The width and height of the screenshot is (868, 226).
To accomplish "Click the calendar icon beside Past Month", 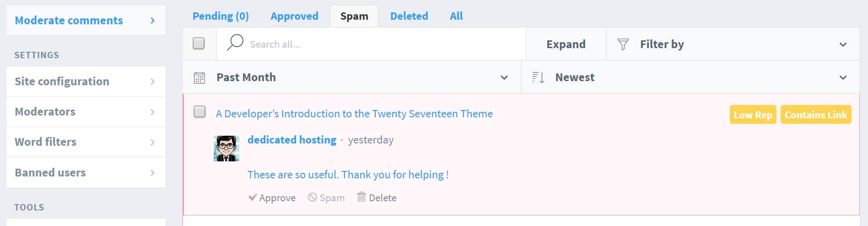I will coord(199,77).
